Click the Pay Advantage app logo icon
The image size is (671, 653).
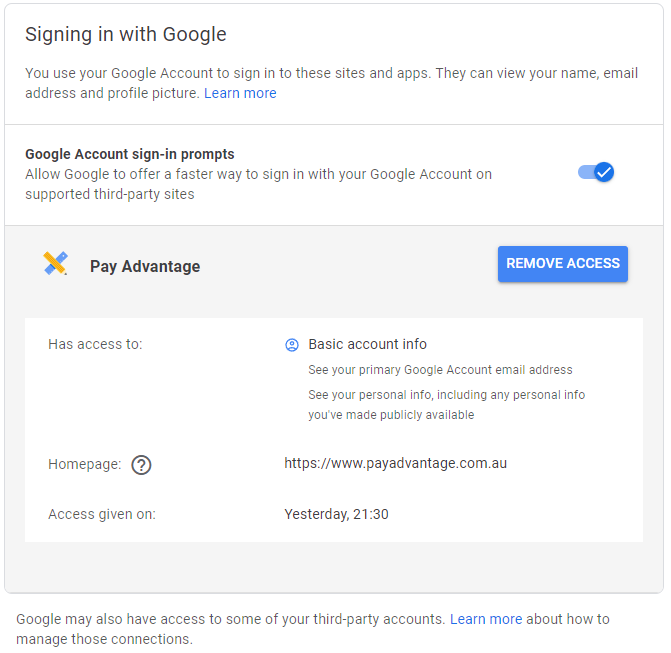[56, 263]
